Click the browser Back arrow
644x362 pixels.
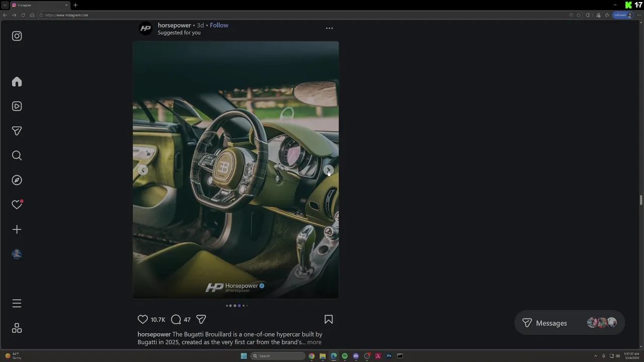tap(5, 15)
